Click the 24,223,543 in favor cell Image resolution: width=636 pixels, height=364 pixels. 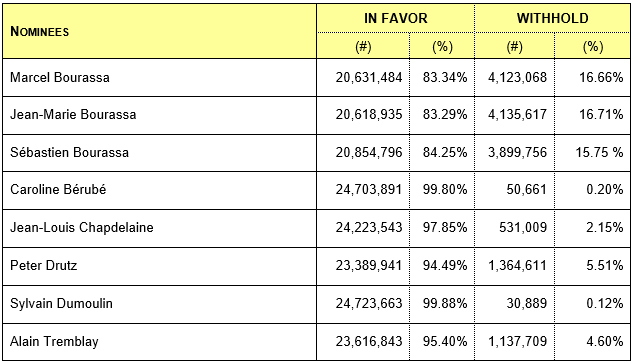click(363, 228)
